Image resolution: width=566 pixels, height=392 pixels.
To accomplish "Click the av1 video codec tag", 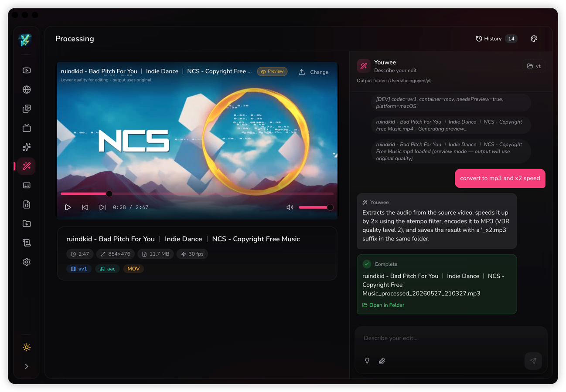I will 79,269.
